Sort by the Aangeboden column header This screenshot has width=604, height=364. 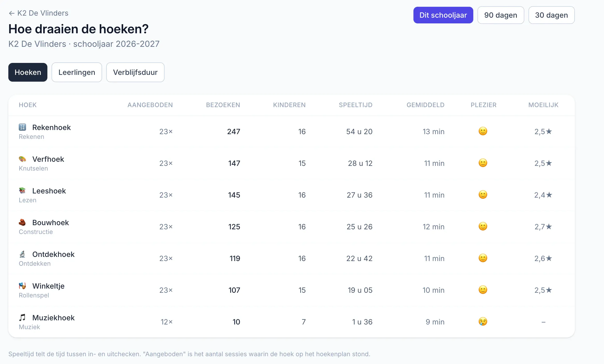point(150,105)
